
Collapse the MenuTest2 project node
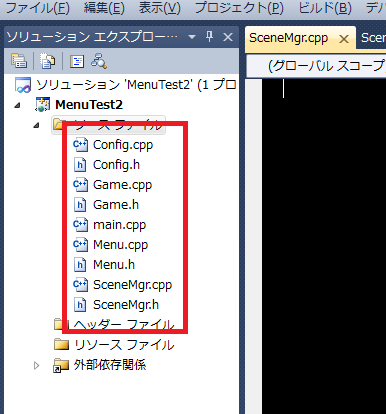click(17, 105)
